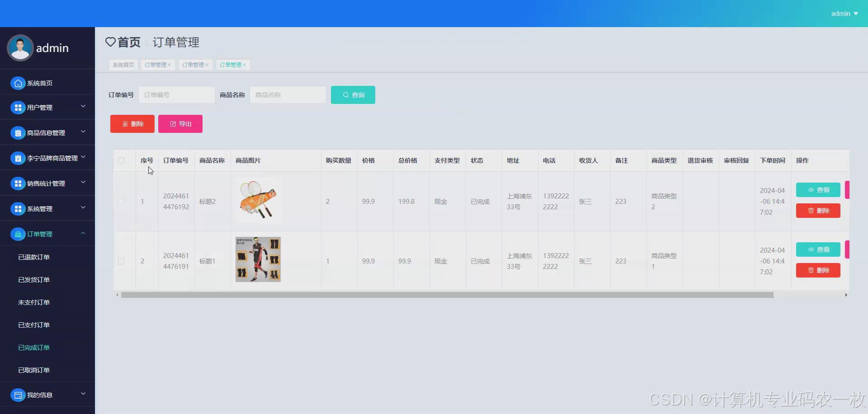The width and height of the screenshot is (868, 414).
Task: Click the 销售统计管理 grid icon
Action: (x=18, y=183)
